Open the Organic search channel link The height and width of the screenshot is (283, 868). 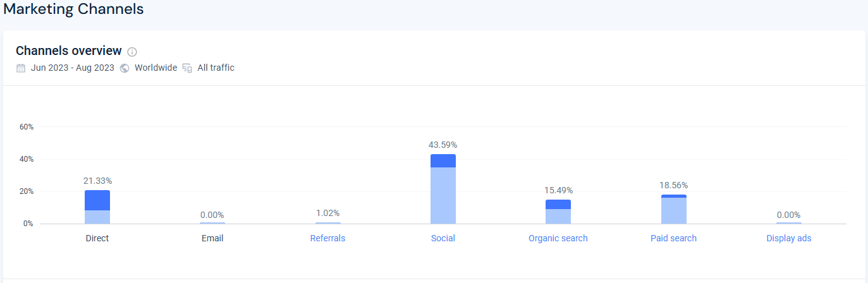(x=558, y=238)
